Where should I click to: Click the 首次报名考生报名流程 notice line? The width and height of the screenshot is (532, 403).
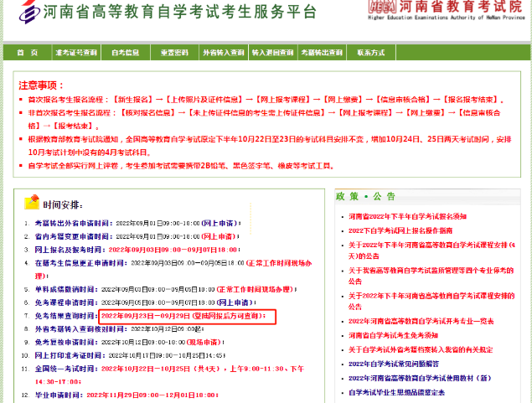coord(266,100)
